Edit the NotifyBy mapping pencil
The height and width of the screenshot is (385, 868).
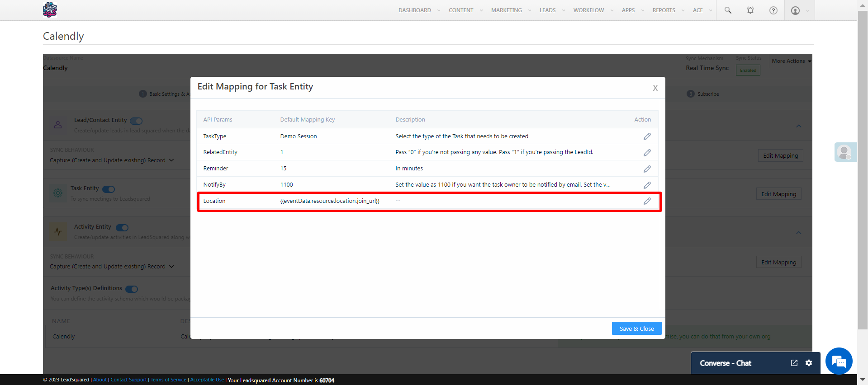[647, 185]
